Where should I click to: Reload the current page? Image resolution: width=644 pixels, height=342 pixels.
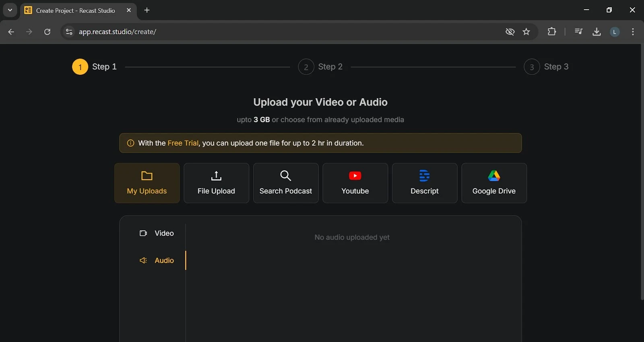(47, 32)
